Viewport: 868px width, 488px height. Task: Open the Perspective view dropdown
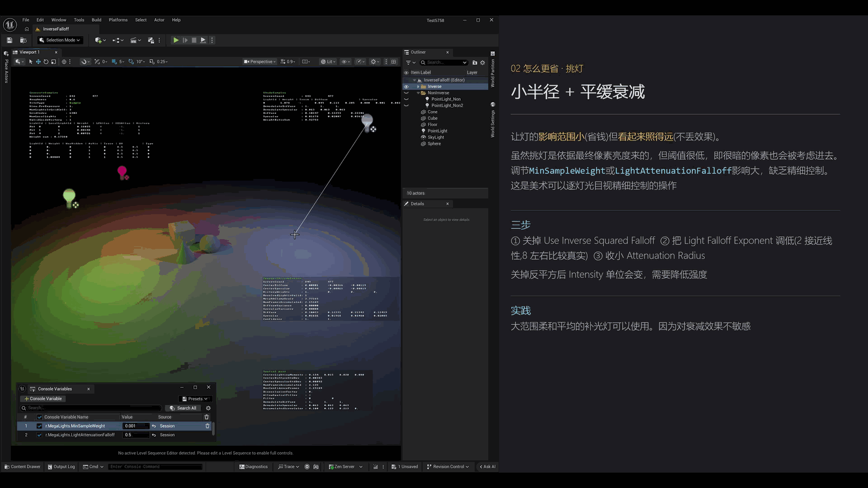260,62
